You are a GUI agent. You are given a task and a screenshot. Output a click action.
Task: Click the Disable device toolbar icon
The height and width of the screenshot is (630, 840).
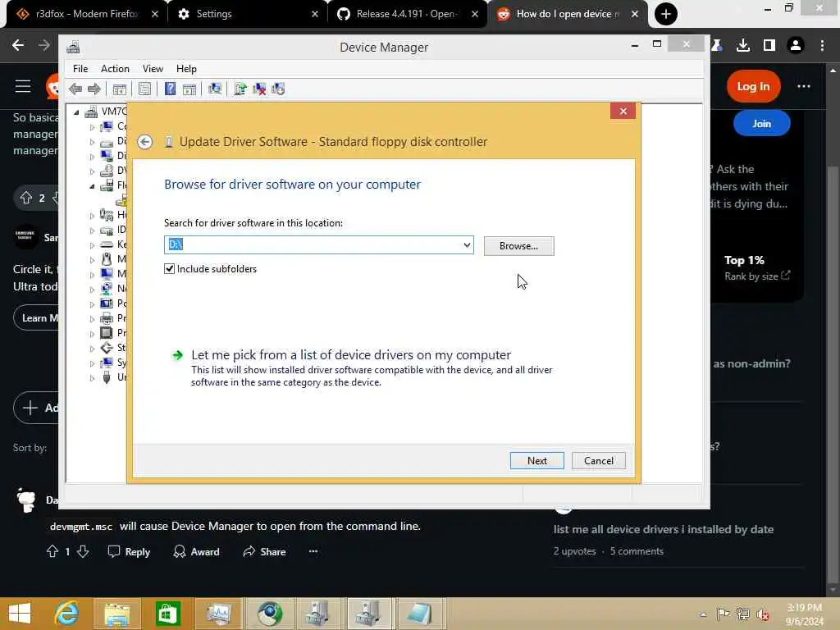point(278,89)
